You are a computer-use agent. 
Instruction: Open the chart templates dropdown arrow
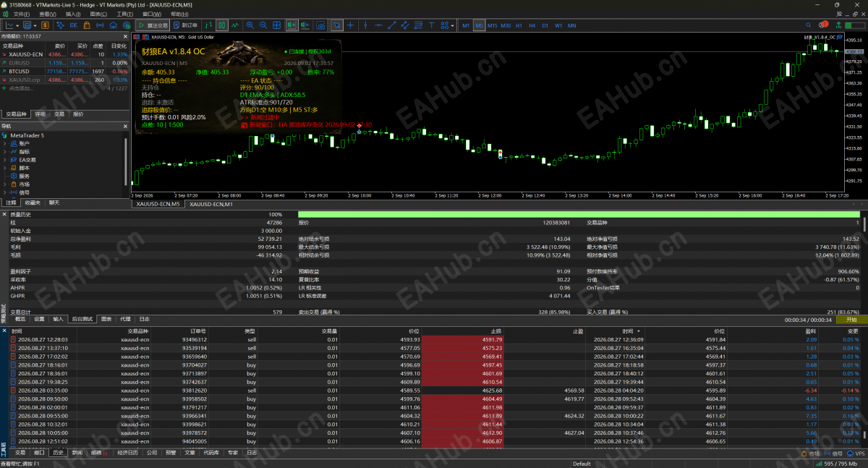tap(35, 25)
